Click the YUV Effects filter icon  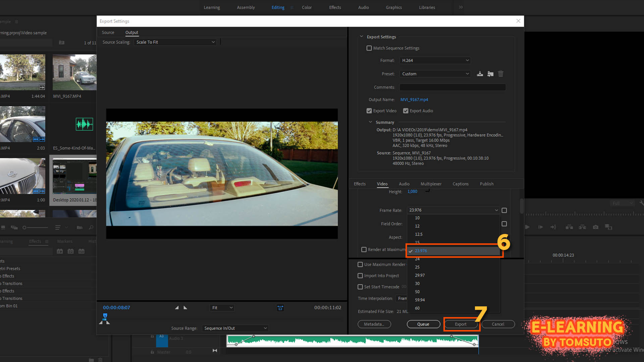[x=82, y=251]
